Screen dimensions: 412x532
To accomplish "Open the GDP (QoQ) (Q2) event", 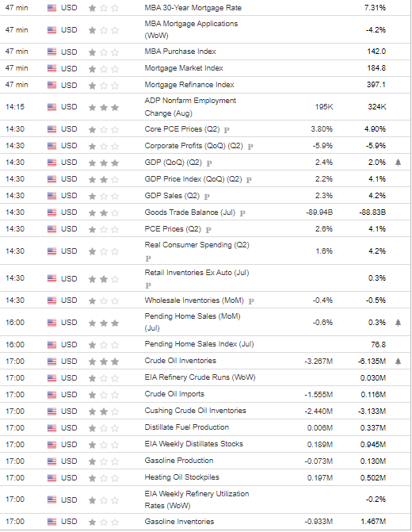I will click(173, 163).
